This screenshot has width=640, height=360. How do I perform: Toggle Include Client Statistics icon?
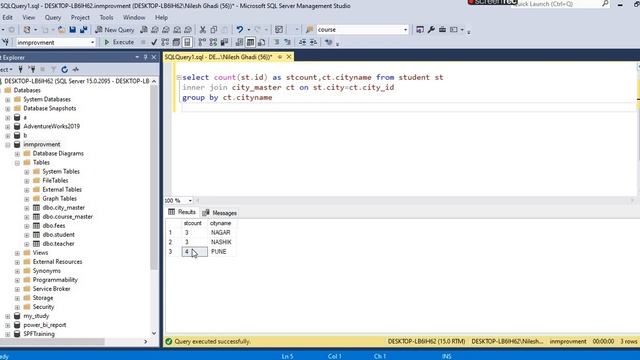[x=224, y=42]
